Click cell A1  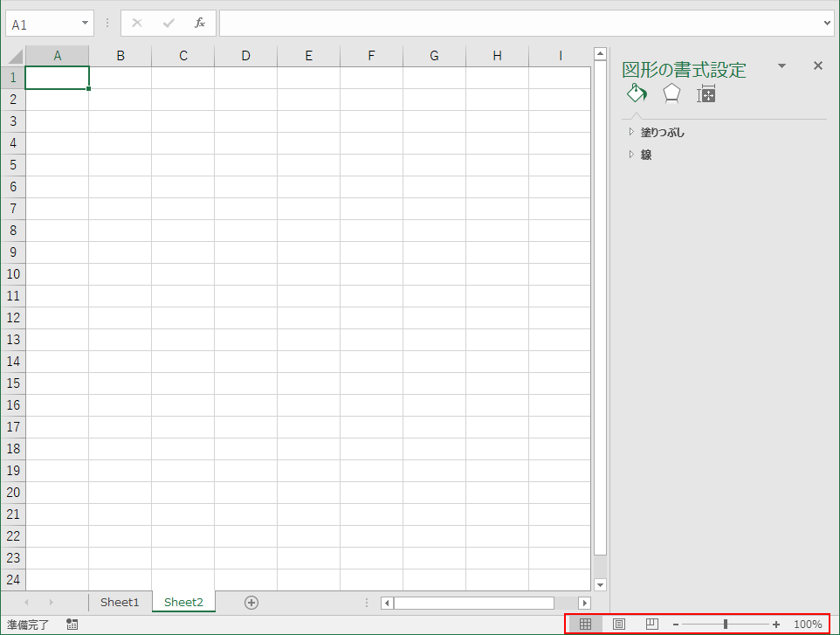tap(58, 78)
